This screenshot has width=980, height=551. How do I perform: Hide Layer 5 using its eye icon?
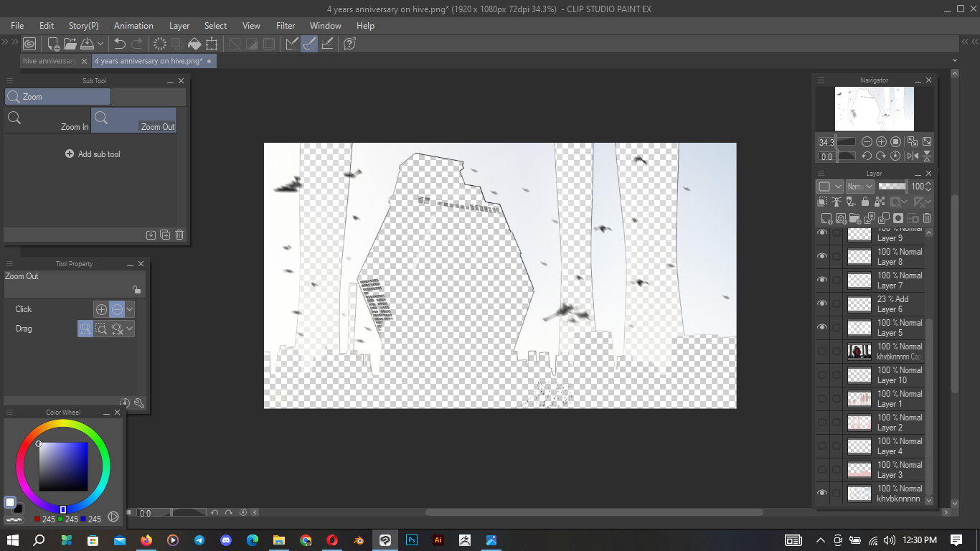tap(822, 327)
